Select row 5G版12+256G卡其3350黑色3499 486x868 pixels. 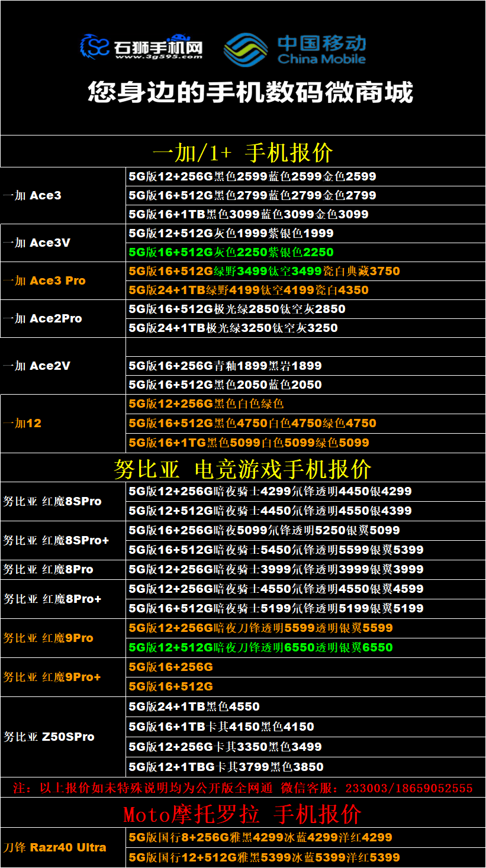(305, 747)
